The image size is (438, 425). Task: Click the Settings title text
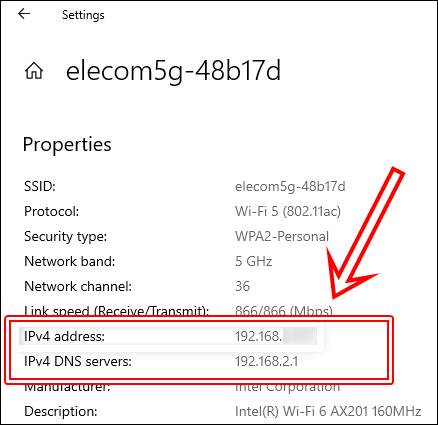click(x=83, y=15)
